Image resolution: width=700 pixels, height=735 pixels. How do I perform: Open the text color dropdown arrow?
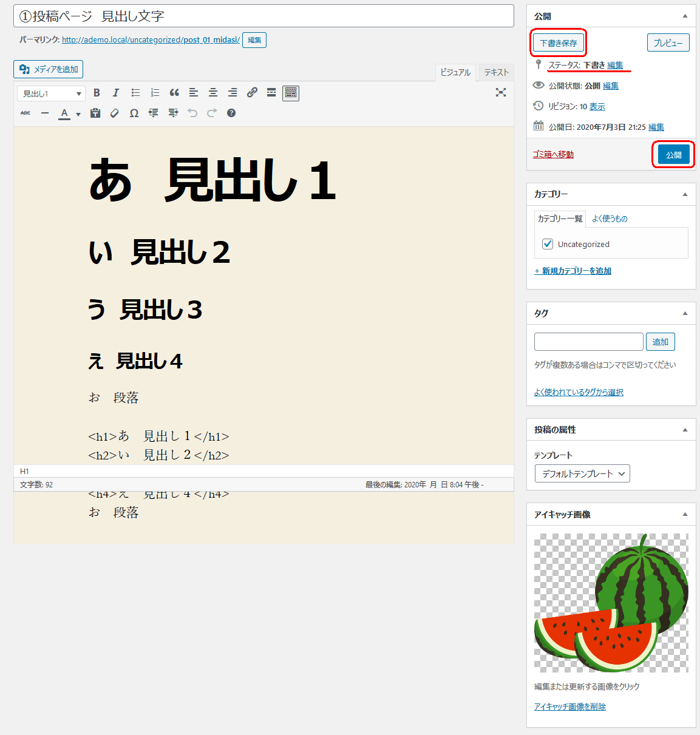click(x=78, y=113)
